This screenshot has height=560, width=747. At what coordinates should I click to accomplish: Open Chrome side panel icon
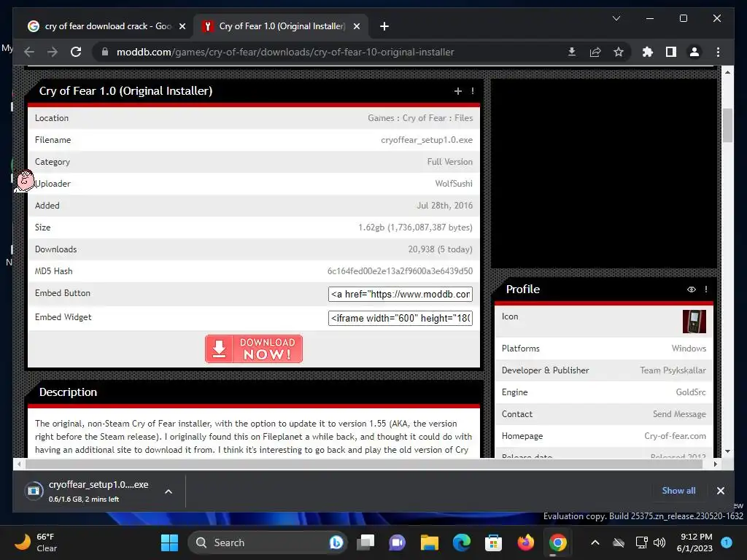pos(671,52)
